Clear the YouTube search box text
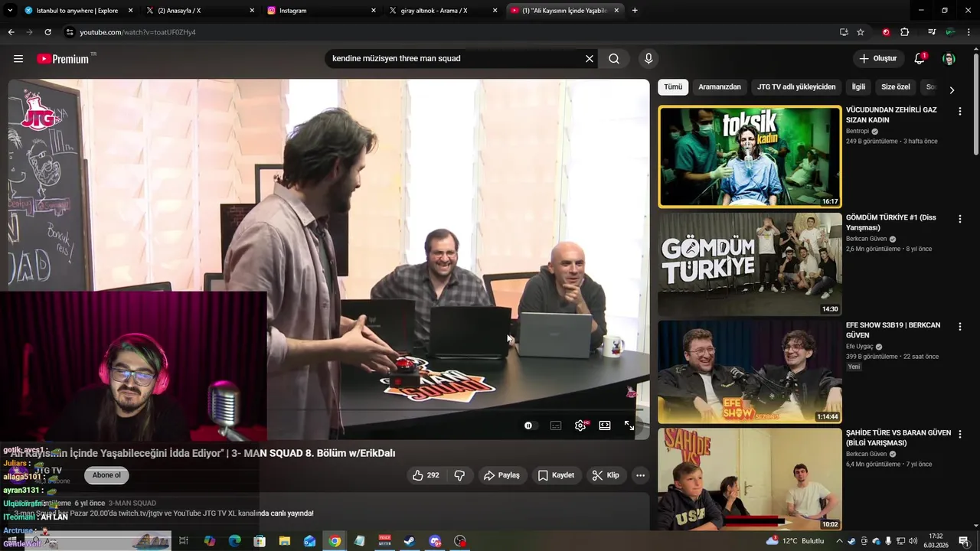 (x=590, y=59)
